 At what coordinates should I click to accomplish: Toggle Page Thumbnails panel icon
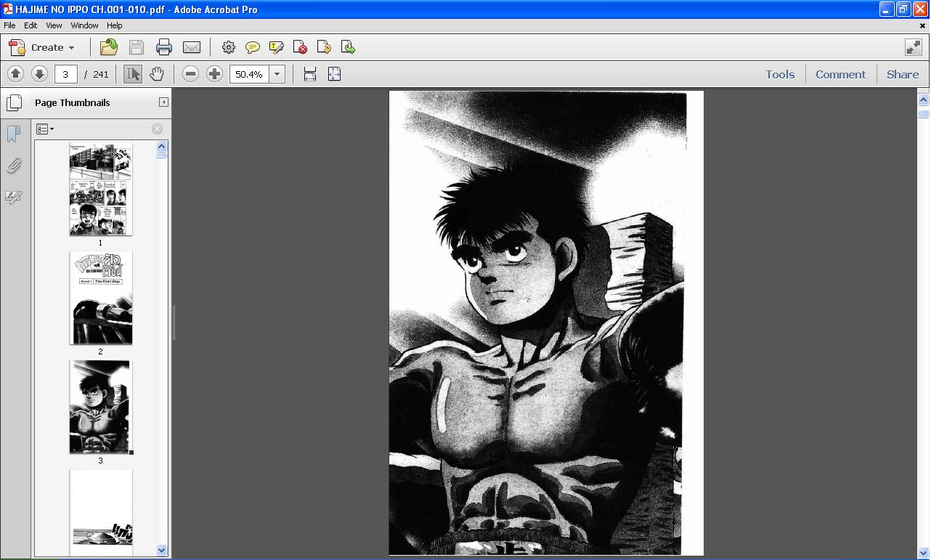tap(14, 102)
